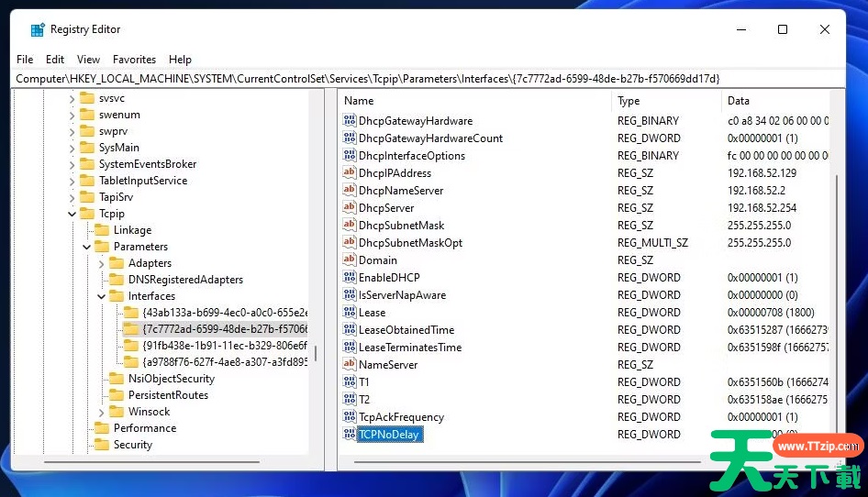
Task: Click the NameServer string value icon
Action: pos(350,364)
